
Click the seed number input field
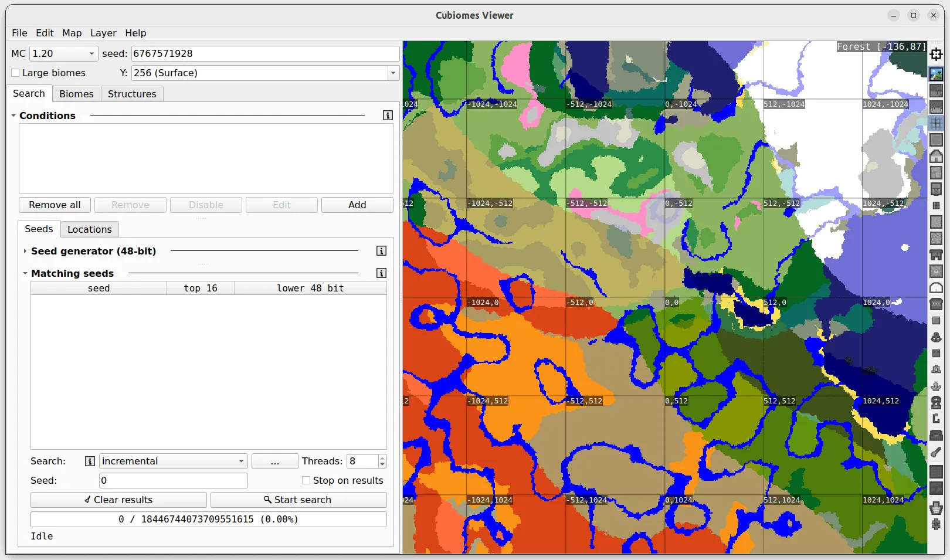tap(265, 53)
